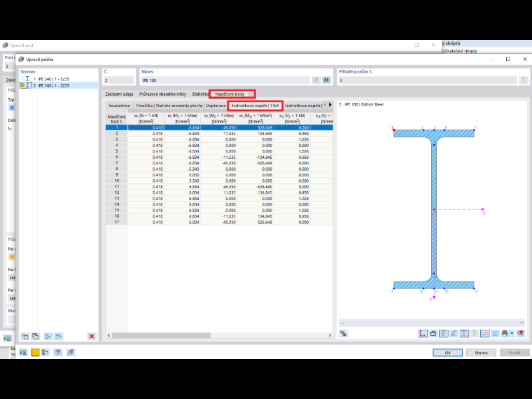Maximize the Upravit průřez dialog

(508, 59)
